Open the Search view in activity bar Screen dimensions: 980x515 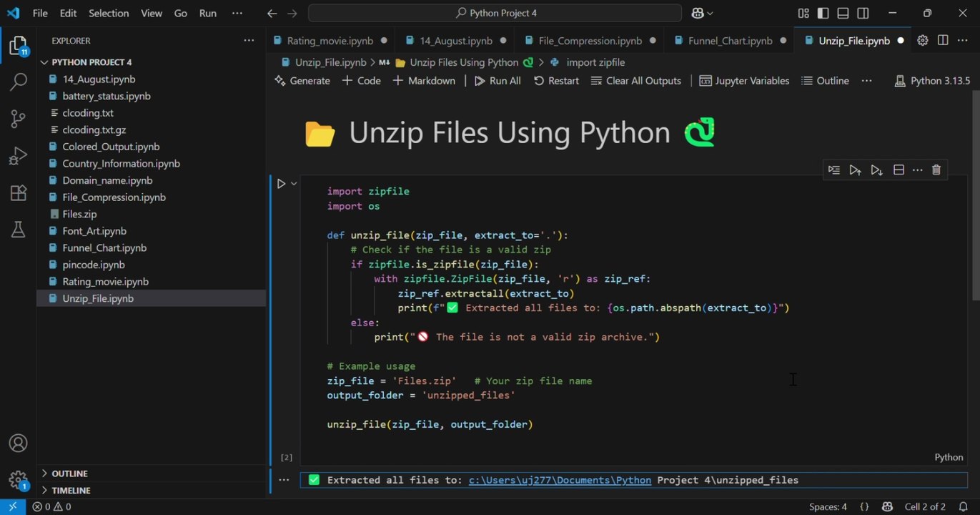click(18, 82)
